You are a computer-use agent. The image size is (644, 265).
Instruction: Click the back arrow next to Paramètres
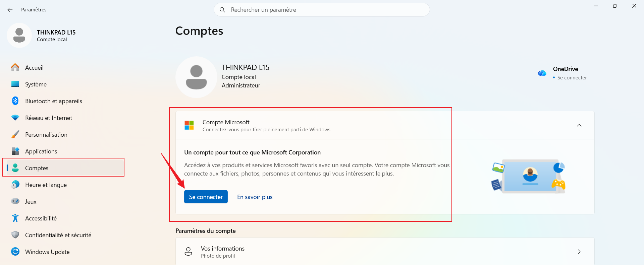click(10, 10)
